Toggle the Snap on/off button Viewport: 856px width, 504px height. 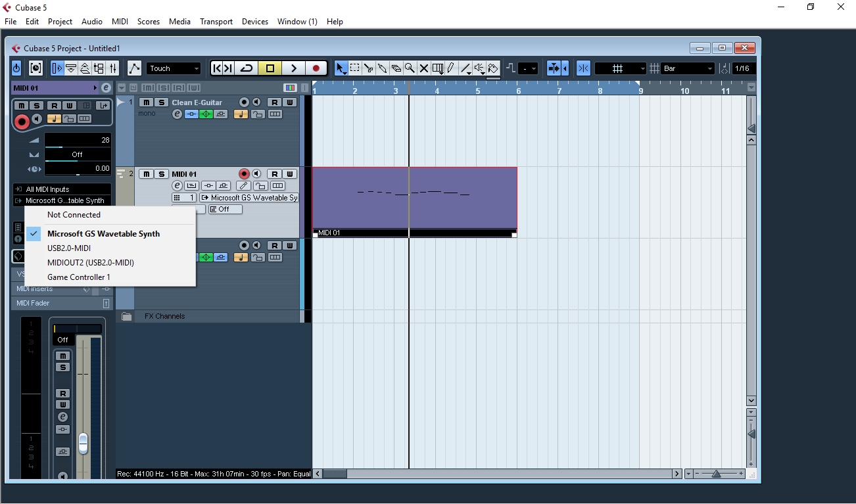[583, 68]
